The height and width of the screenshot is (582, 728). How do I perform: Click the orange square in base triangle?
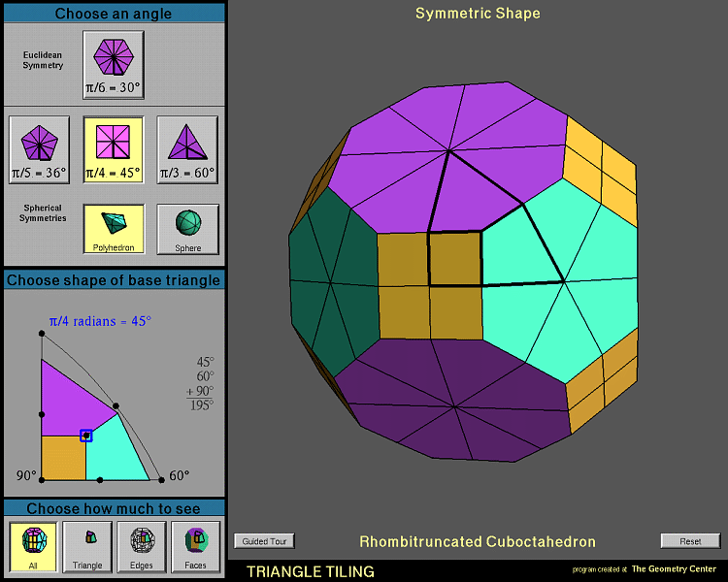[x=63, y=458]
